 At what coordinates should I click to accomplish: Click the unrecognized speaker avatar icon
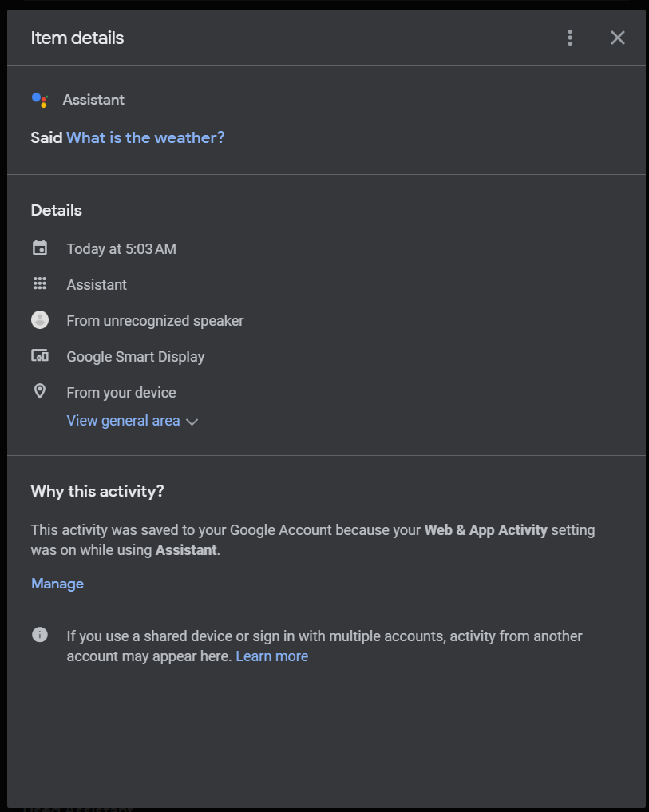pyautogui.click(x=40, y=320)
